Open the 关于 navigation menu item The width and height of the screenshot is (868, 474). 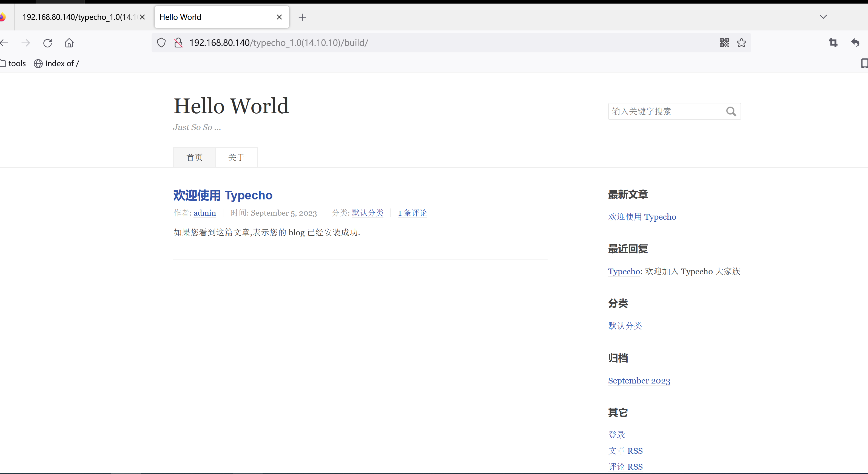236,157
